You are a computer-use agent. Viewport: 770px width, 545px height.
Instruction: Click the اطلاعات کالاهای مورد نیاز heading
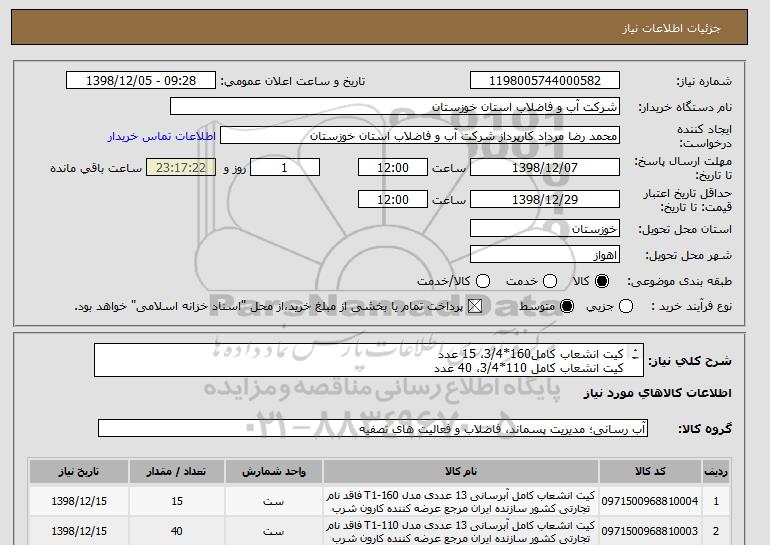click(x=658, y=393)
